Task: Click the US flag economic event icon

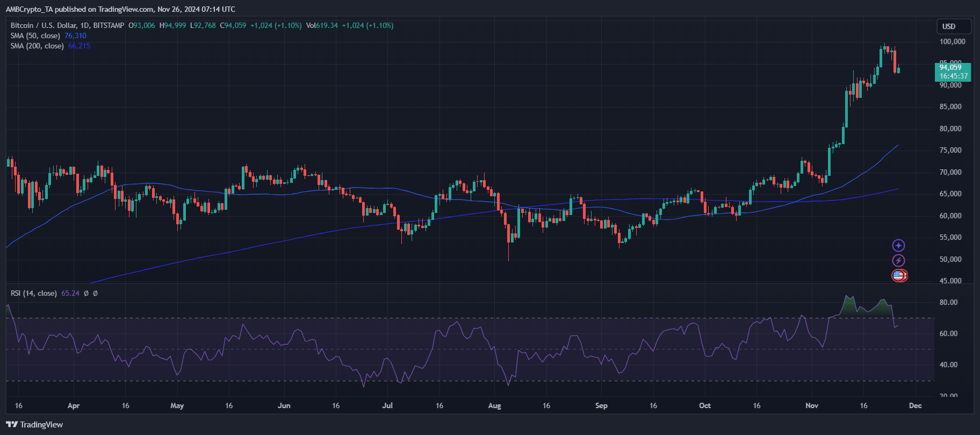Action: pyautogui.click(x=899, y=276)
